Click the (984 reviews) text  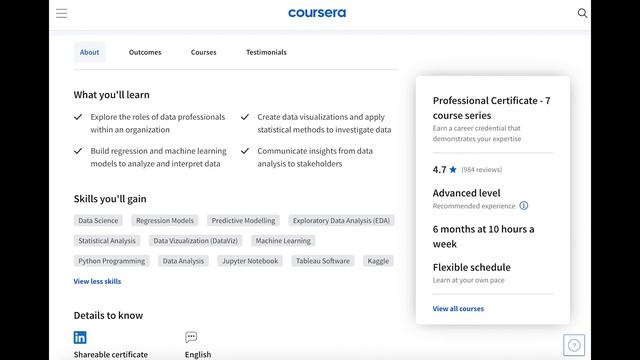click(482, 169)
